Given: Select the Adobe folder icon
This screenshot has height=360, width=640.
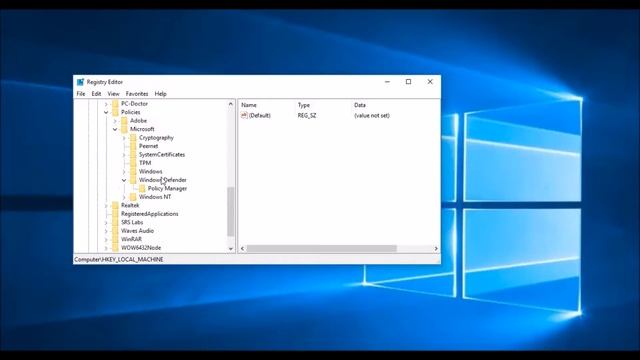Looking at the screenshot, I should click(x=124, y=121).
